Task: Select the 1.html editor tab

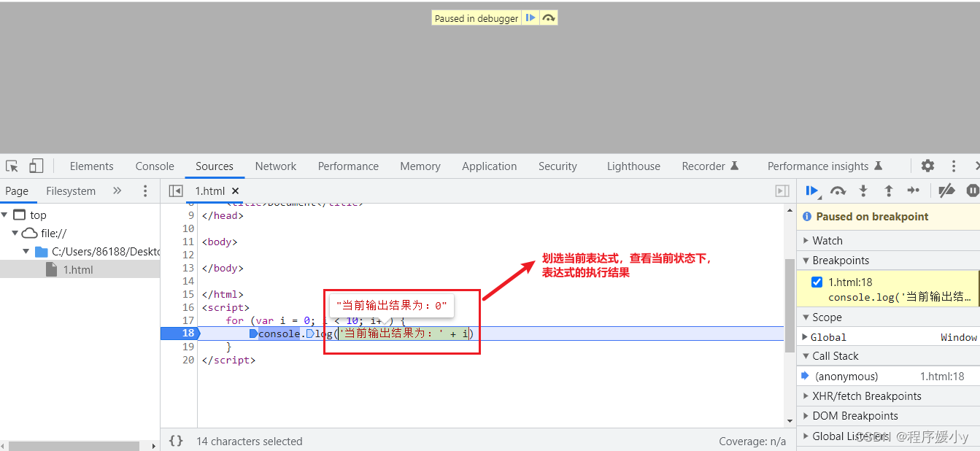Action: [210, 190]
